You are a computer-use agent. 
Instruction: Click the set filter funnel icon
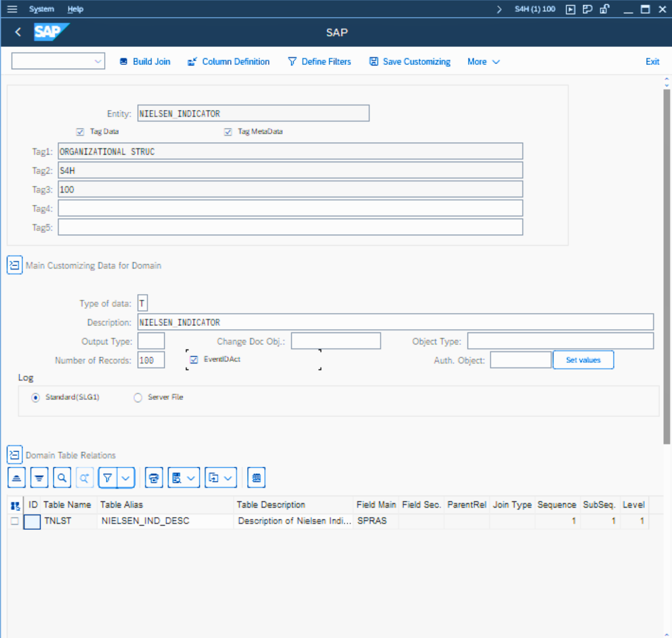[x=108, y=478]
